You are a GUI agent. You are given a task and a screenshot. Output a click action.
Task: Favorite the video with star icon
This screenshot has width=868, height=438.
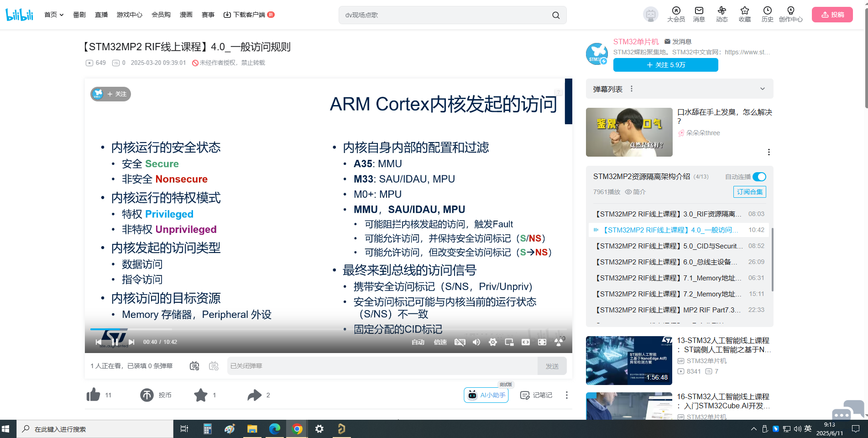201,395
